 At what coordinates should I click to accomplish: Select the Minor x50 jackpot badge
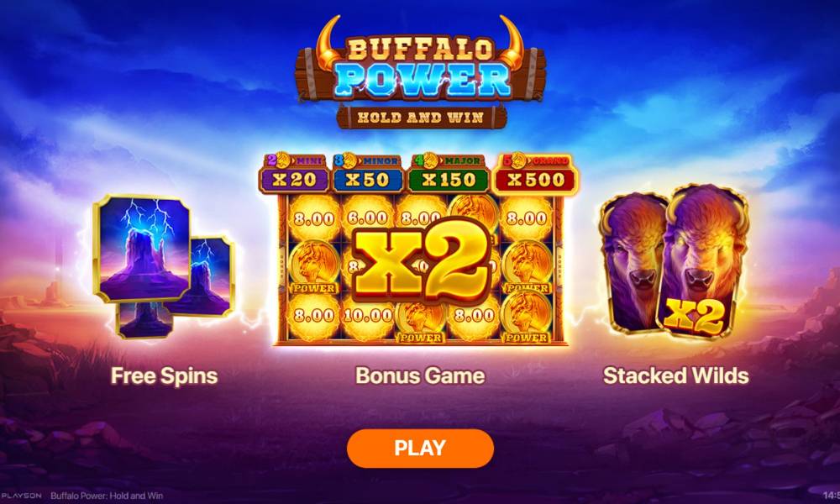(x=368, y=173)
